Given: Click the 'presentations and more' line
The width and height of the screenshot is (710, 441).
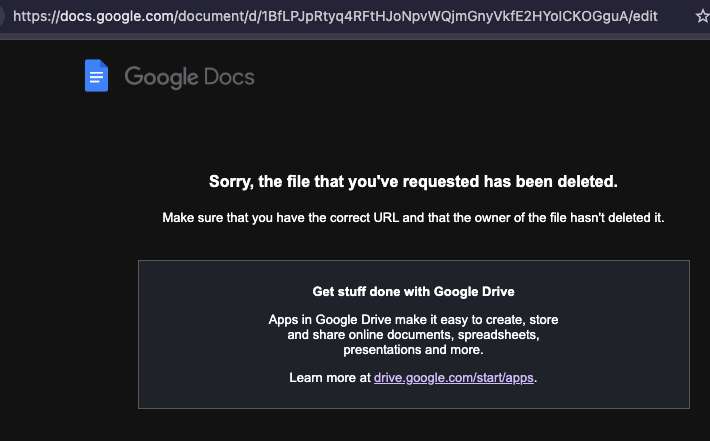Looking at the screenshot, I should click(x=413, y=350).
